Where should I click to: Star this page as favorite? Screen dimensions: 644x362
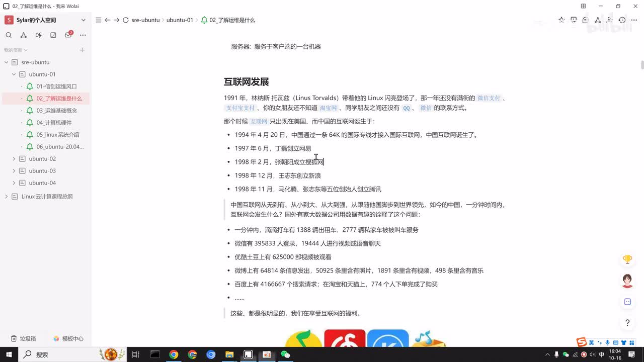click(x=561, y=20)
